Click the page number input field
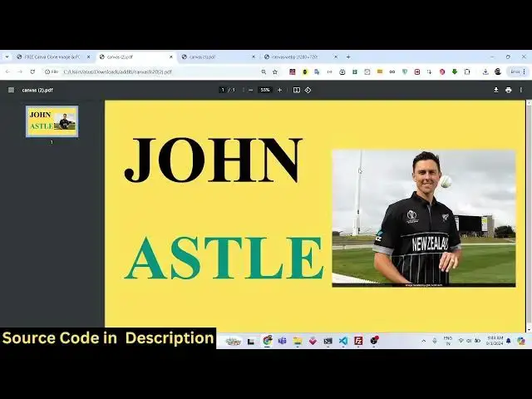Screen dimensions: 532x399 (223, 90)
